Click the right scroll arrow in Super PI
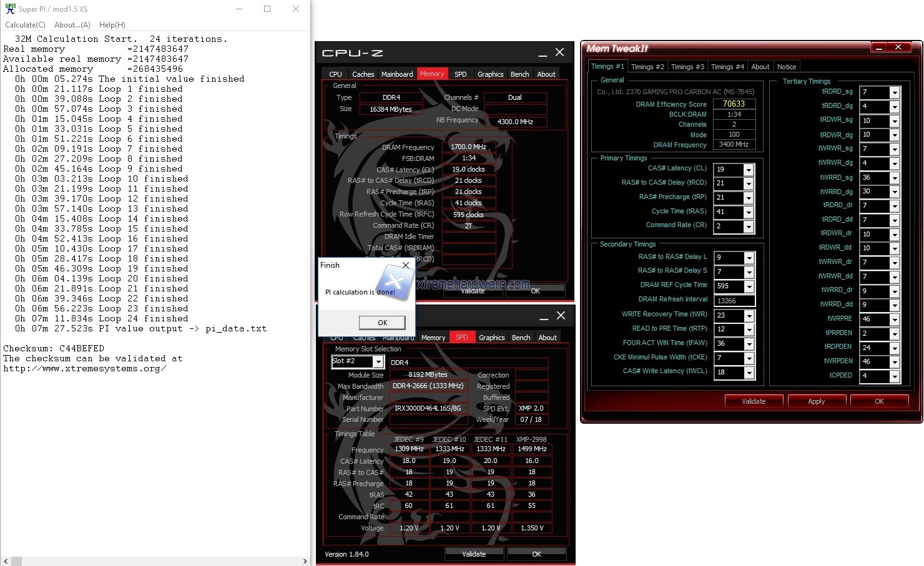The height and width of the screenshot is (566, 924). [x=305, y=561]
